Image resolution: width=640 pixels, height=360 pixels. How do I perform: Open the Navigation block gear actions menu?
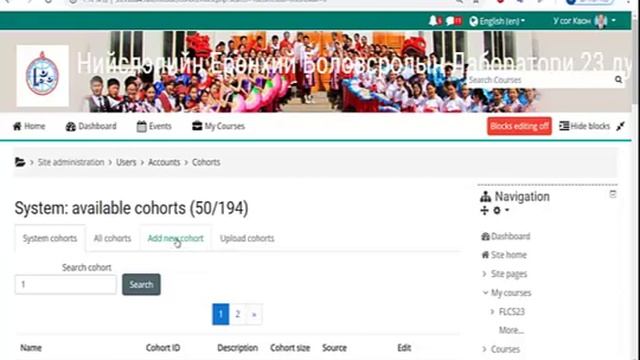point(500,211)
